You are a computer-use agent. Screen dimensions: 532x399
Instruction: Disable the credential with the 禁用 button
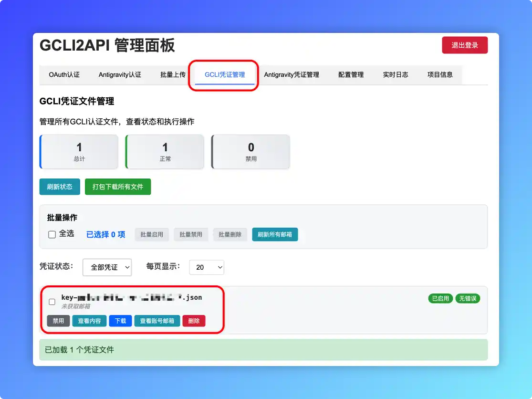[x=58, y=321]
